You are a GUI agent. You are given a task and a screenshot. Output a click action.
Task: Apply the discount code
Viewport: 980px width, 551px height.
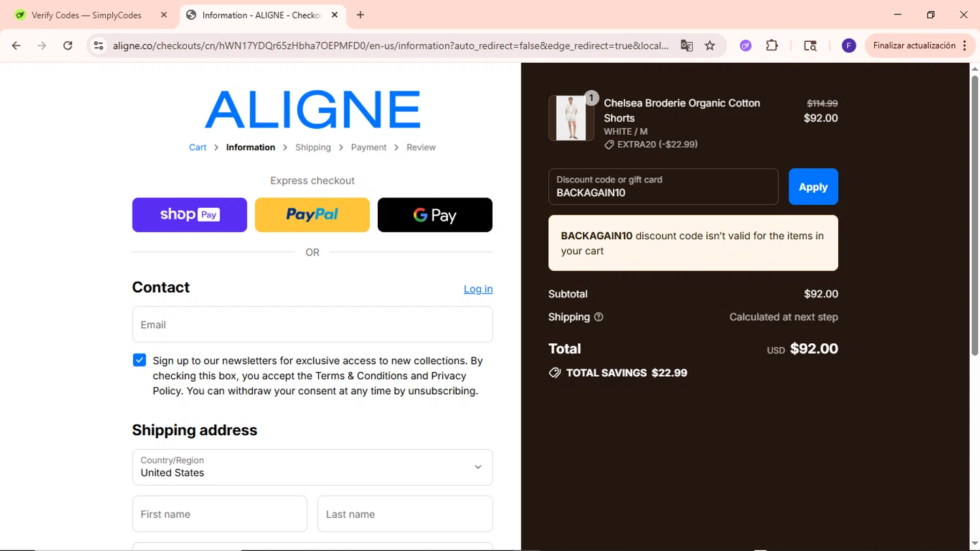pos(813,187)
